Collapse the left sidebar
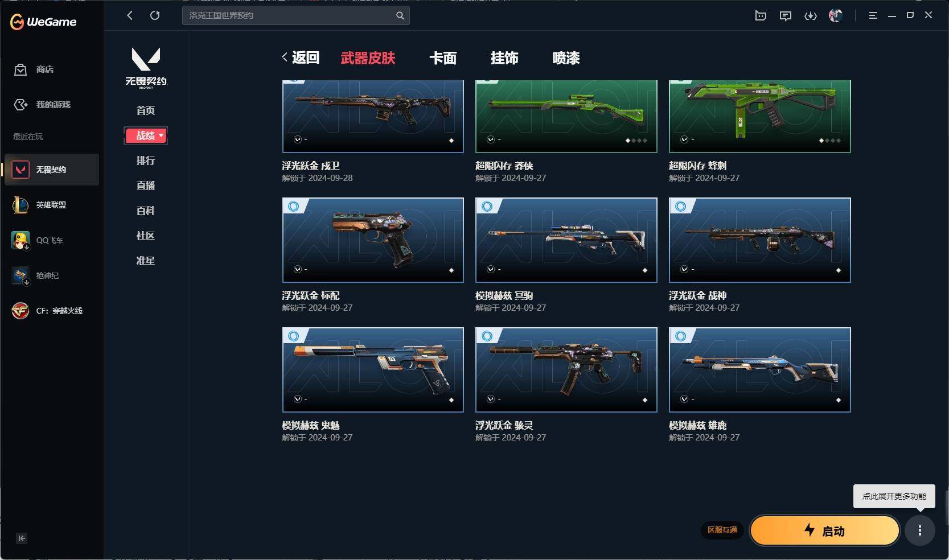Screen dimensions: 949x560 click(22, 538)
